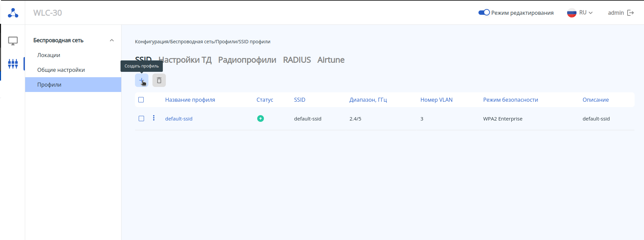
Task: Check the select-all checkbox in table header
Action: click(x=141, y=100)
